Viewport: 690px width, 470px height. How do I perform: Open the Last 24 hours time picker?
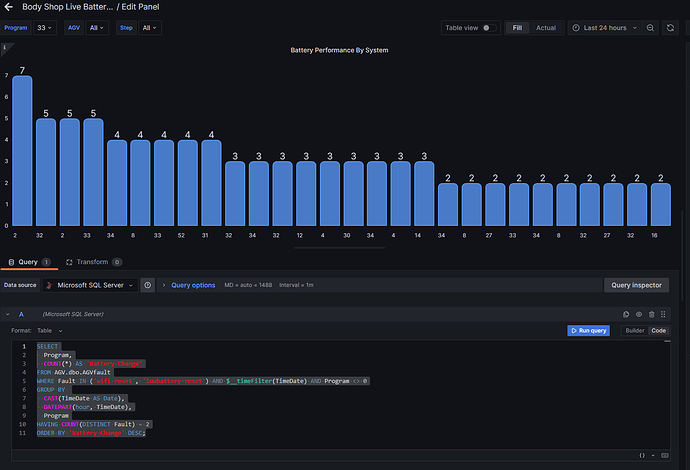[603, 28]
